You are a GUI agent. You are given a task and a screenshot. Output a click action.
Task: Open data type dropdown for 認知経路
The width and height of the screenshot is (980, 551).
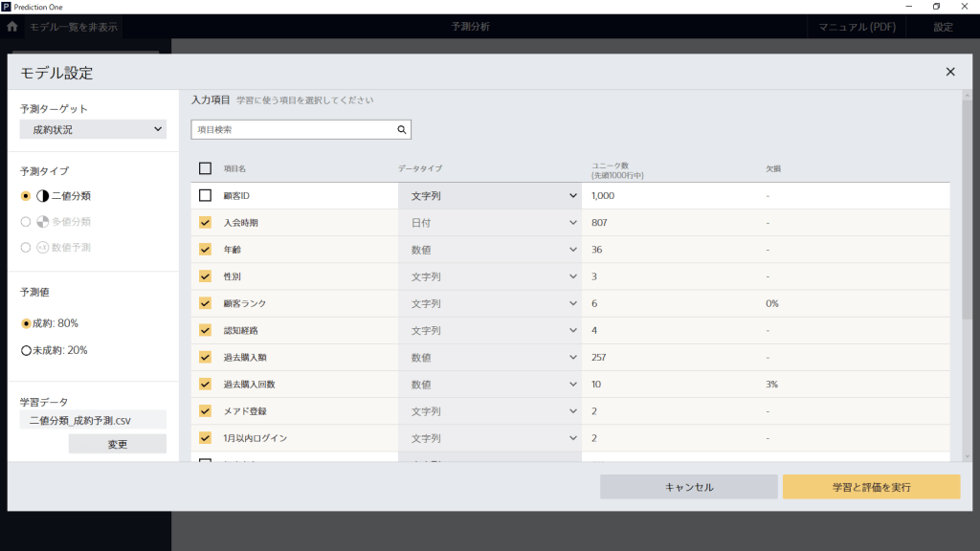point(490,330)
